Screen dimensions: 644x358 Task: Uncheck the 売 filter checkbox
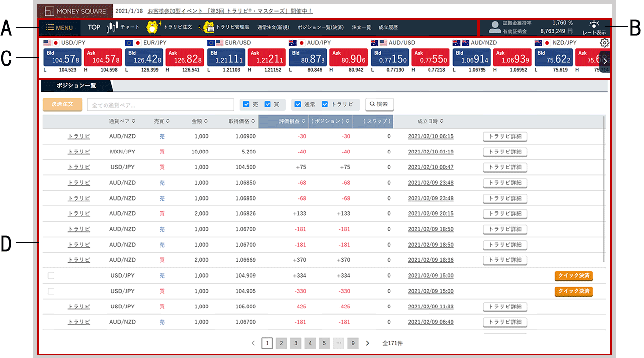tap(246, 104)
